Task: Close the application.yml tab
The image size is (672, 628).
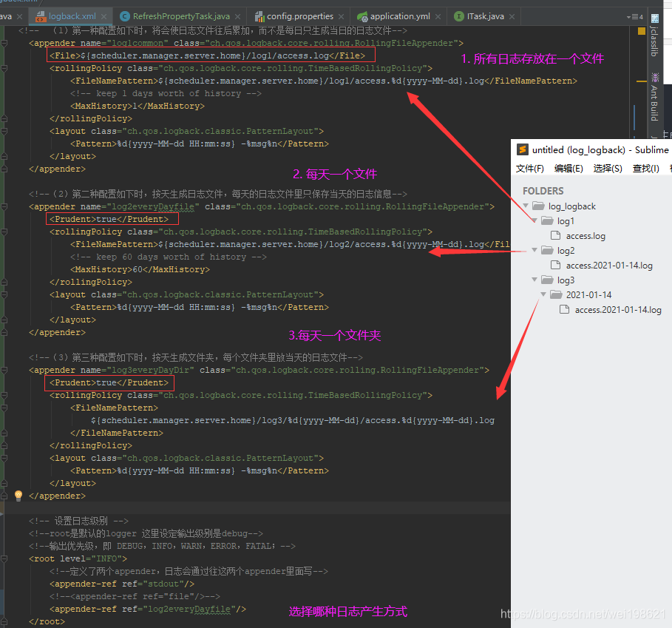Action: point(438,17)
